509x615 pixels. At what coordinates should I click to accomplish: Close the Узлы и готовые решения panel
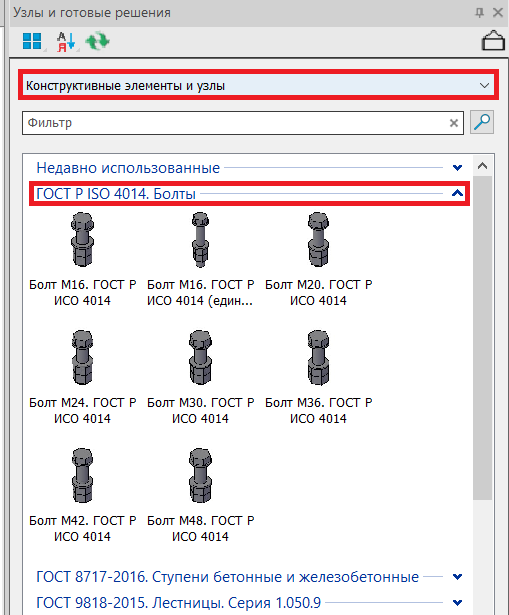(x=498, y=13)
